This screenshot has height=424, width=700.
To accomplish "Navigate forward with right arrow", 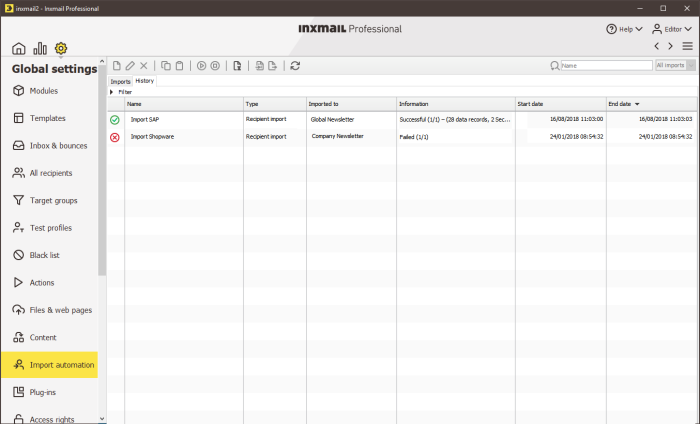I will click(670, 46).
